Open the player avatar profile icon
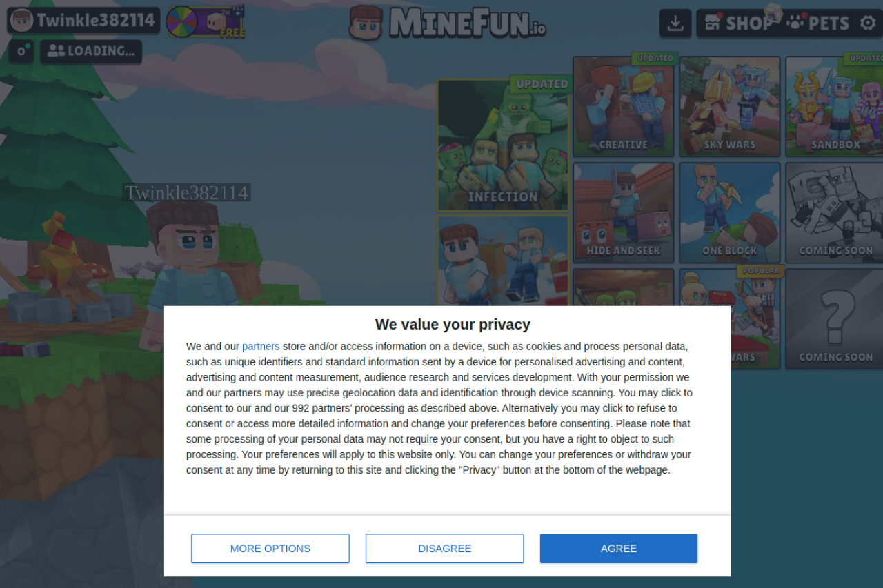883x588 pixels. coord(22,21)
